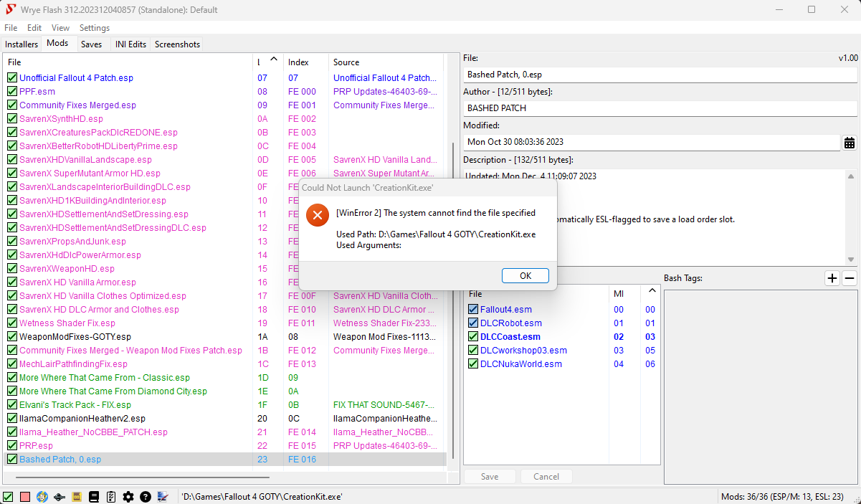
Task: Switch to the INI Edits tab
Action: (x=131, y=44)
